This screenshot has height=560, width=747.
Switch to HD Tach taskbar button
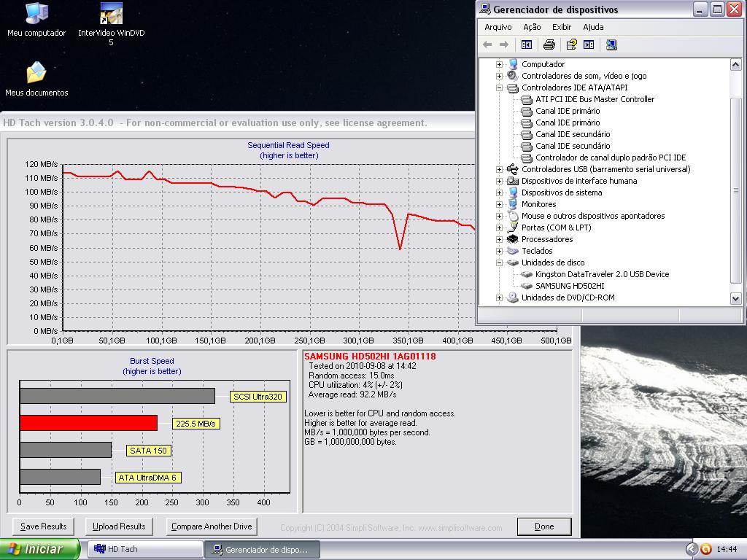(x=145, y=549)
